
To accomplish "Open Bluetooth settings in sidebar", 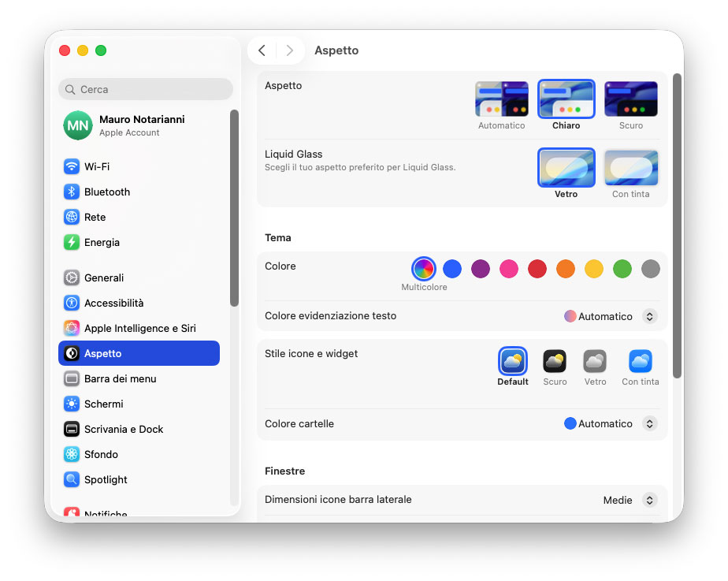I will [106, 192].
